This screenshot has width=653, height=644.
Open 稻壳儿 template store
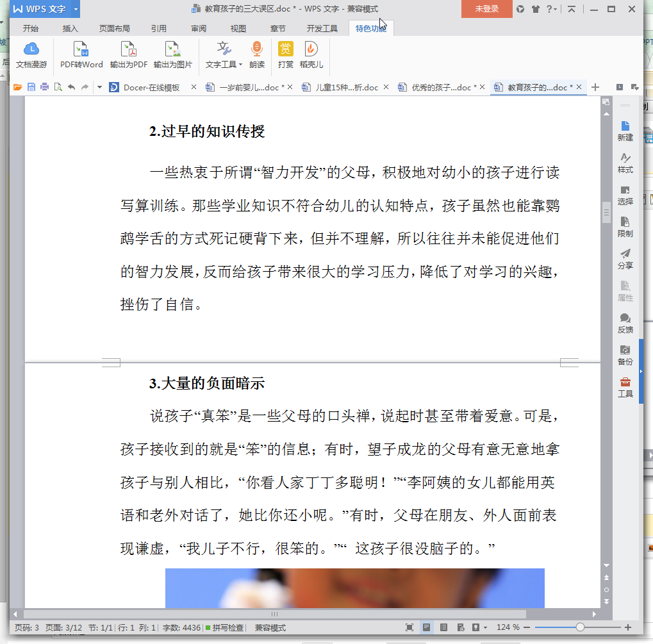311,55
